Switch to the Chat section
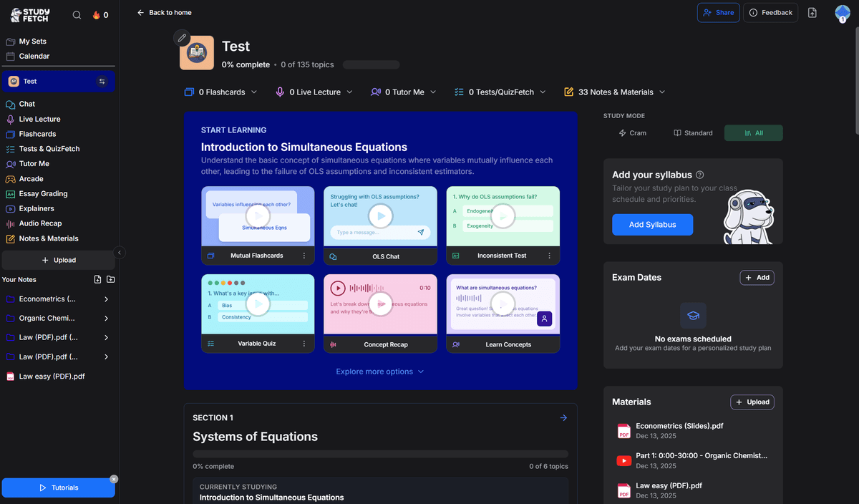Screen dimensions: 859x504 (x=27, y=104)
